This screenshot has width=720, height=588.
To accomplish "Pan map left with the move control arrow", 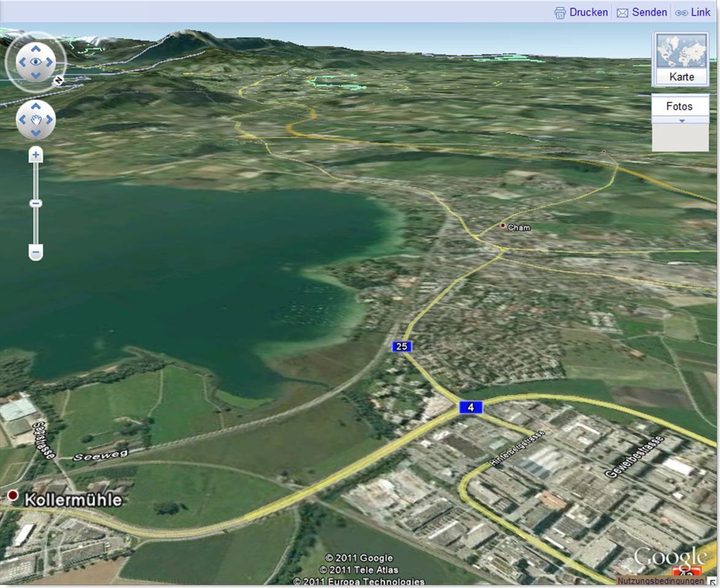I will coord(22,120).
